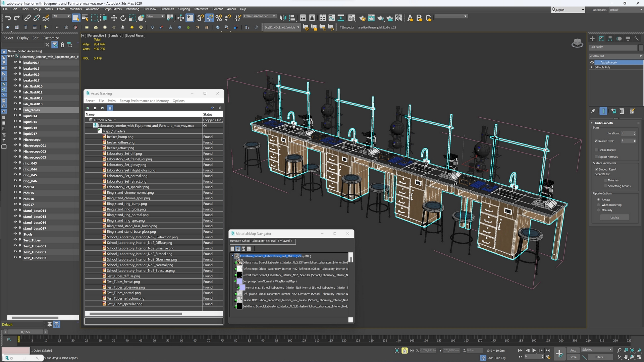Expand the Editable Poly modifier entry
Screen dimensions: 644x362
pos(592,67)
